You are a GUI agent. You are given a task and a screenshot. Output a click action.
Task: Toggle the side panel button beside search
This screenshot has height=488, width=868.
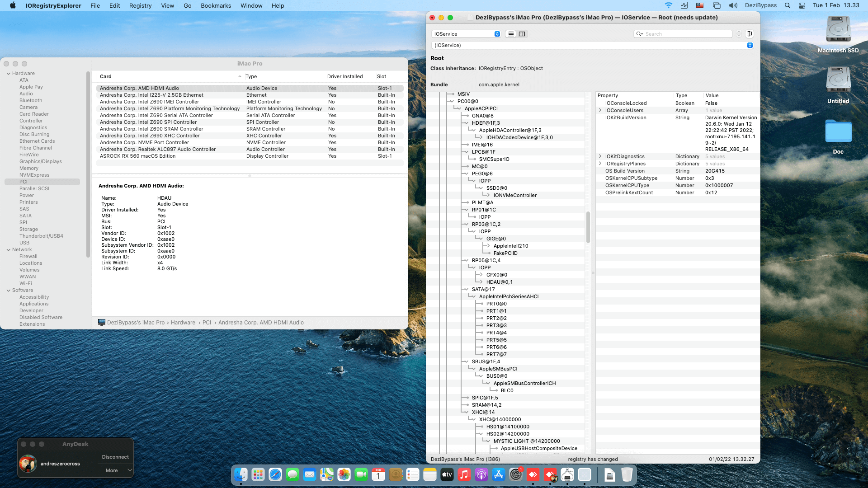click(750, 34)
